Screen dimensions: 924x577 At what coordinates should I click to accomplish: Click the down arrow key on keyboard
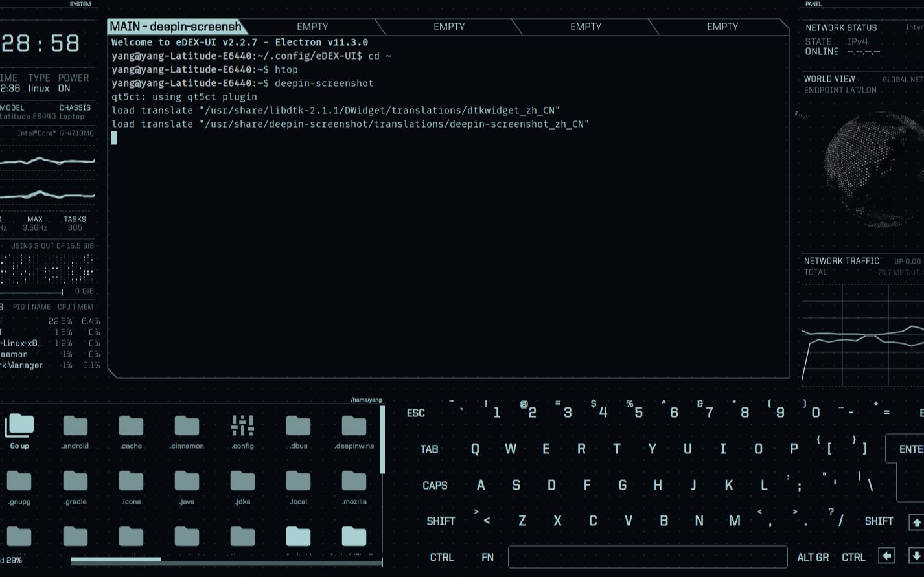tap(916, 556)
